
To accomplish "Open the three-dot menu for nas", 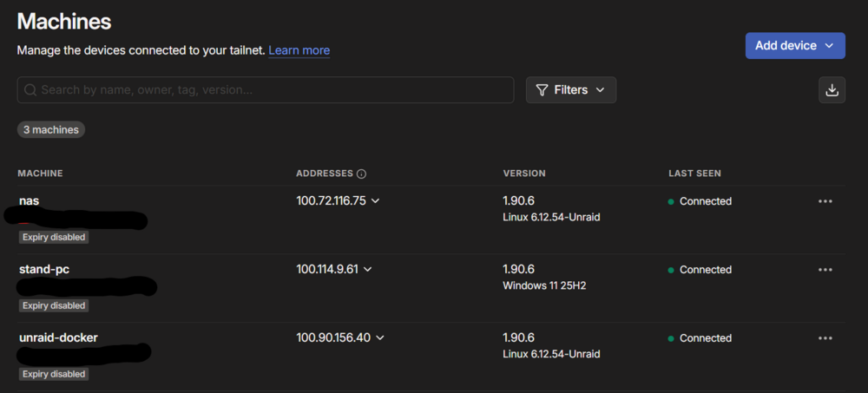I will 825,201.
